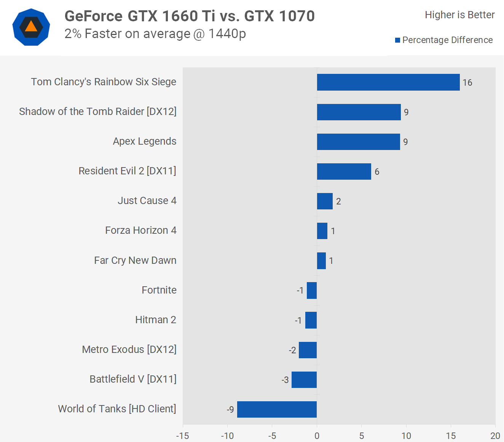Image resolution: width=504 pixels, height=442 pixels.
Task: Click the Hitman 2 game label
Action: click(x=155, y=320)
